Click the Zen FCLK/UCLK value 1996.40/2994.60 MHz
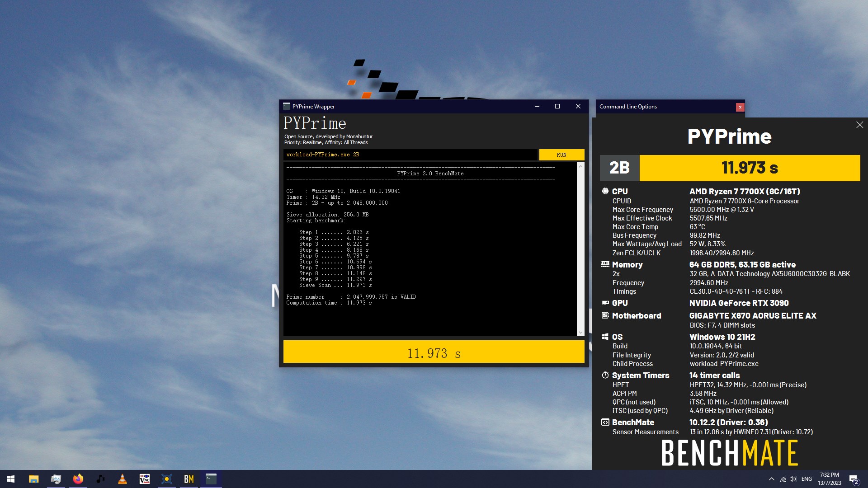Viewport: 868px width, 488px height. (722, 253)
